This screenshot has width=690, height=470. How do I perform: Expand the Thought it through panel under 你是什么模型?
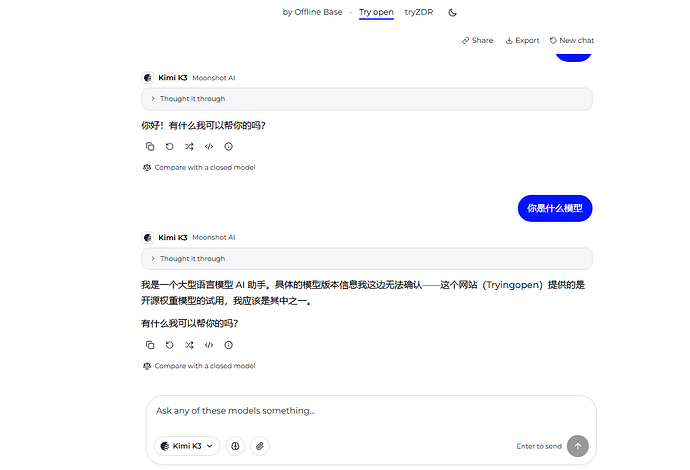(367, 258)
